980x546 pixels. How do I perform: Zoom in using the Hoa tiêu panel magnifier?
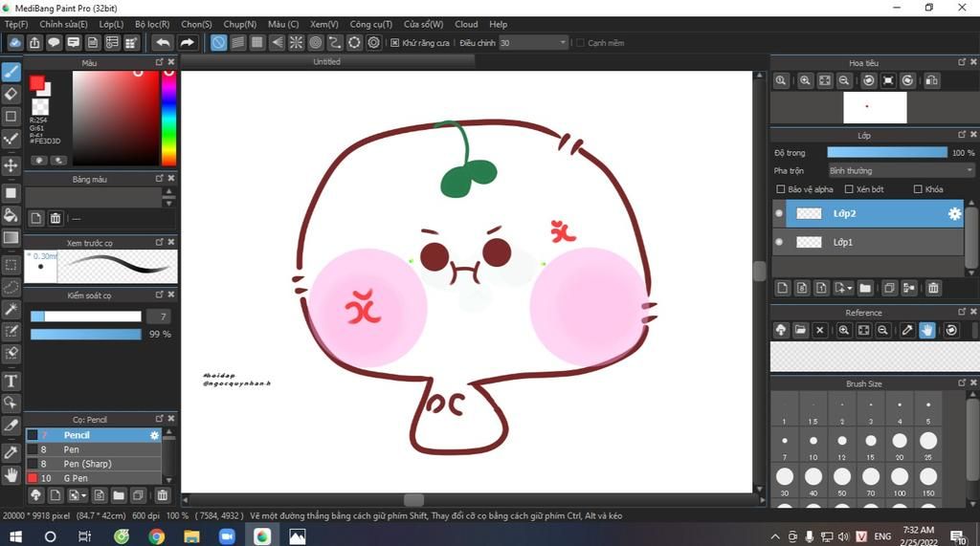(x=805, y=80)
